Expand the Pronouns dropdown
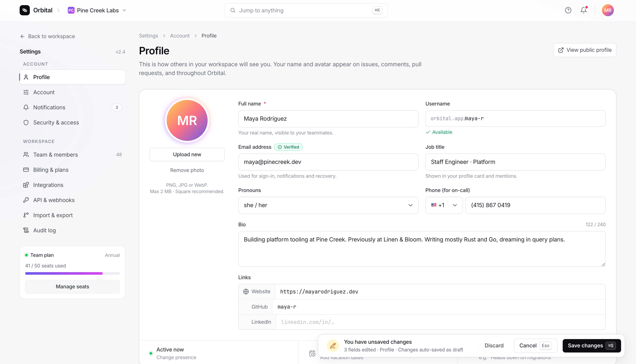 click(328, 205)
